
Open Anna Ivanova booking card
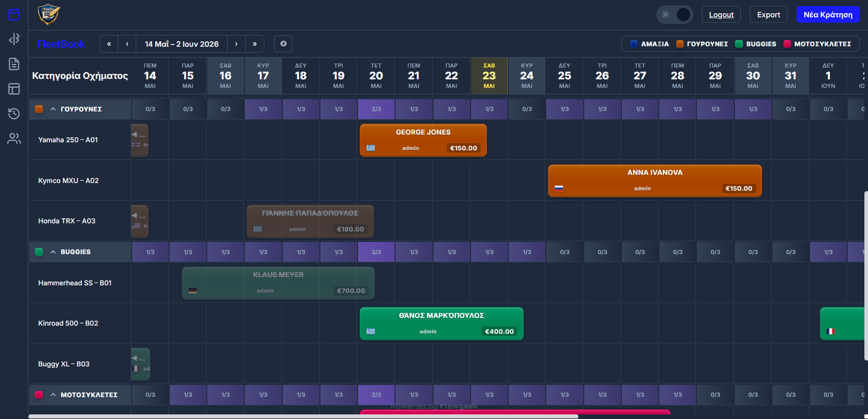point(655,181)
